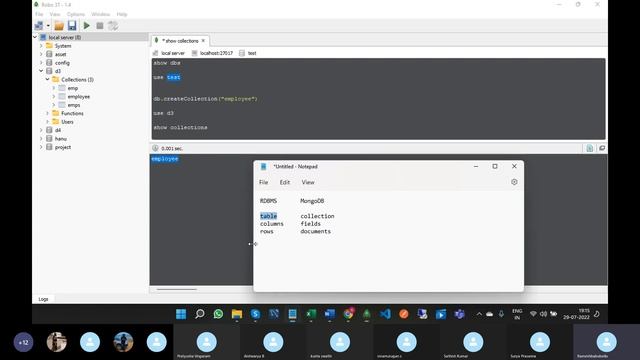640x360 pixels.
Task: Select the Functions folder
Action: tap(72, 113)
